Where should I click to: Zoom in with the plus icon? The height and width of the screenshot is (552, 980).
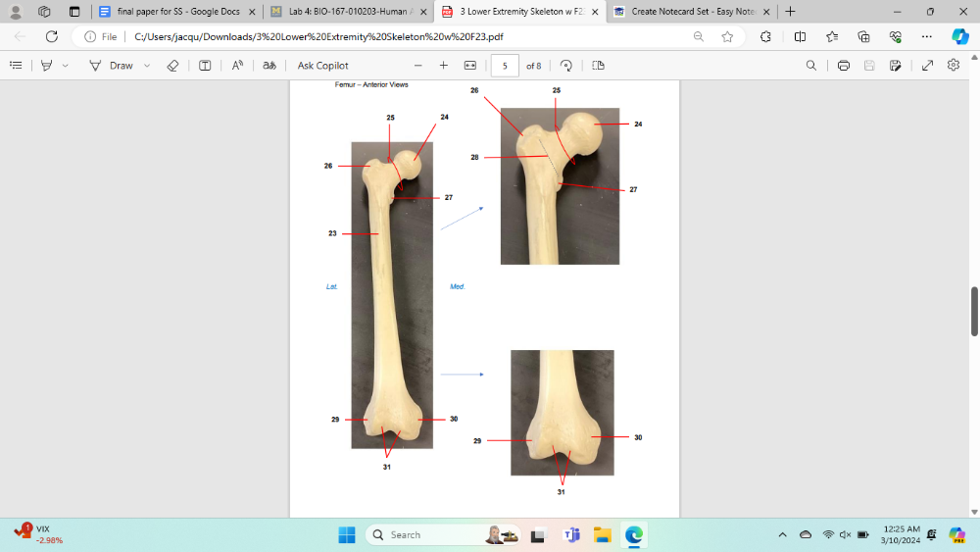click(x=444, y=66)
